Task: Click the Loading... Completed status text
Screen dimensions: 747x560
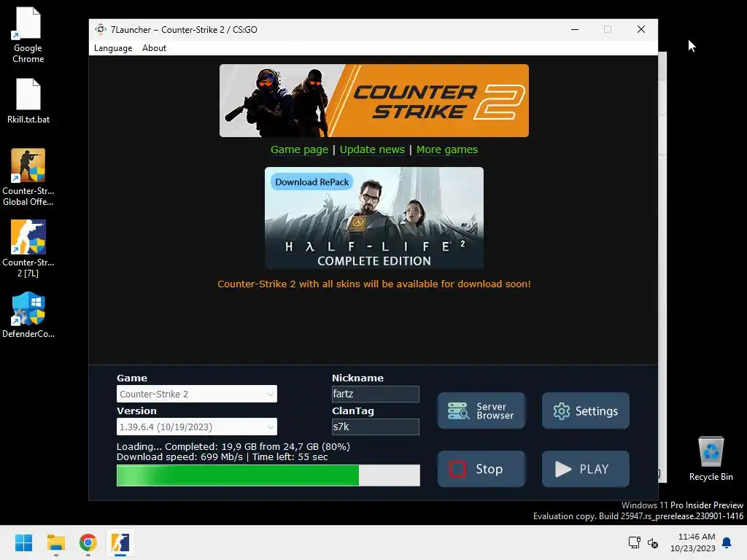Action: click(233, 447)
